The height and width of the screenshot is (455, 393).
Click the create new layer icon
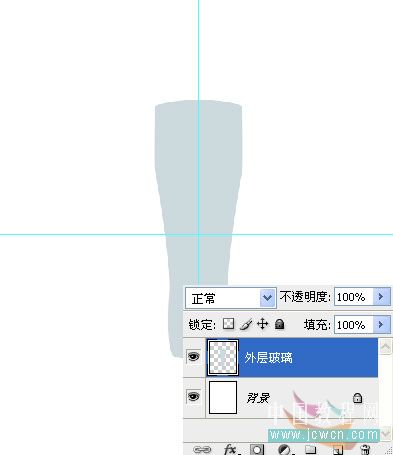tap(338, 450)
